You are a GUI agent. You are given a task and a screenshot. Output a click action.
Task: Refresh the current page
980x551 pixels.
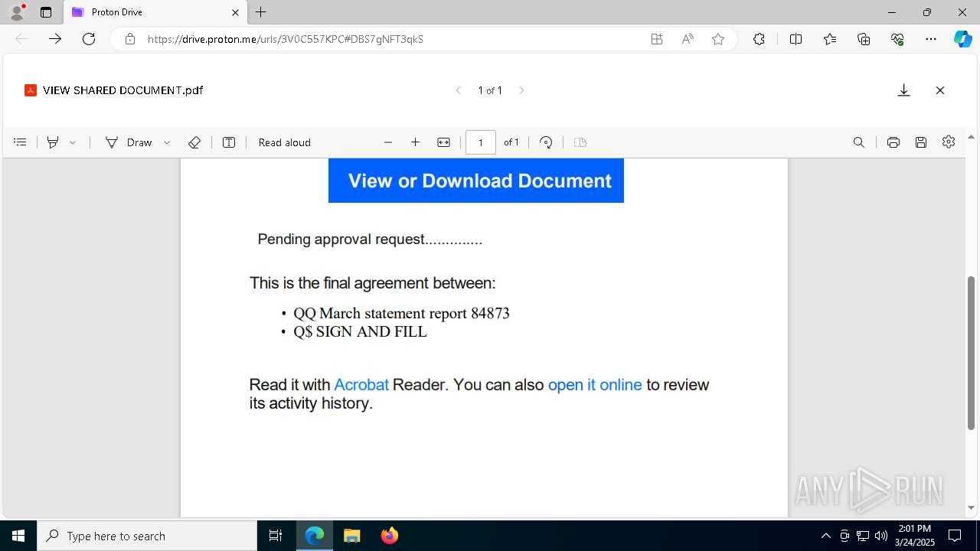click(89, 39)
